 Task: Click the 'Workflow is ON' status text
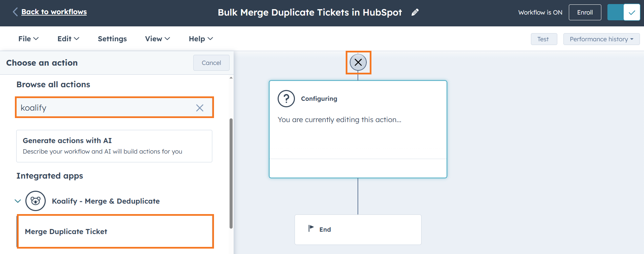click(540, 13)
